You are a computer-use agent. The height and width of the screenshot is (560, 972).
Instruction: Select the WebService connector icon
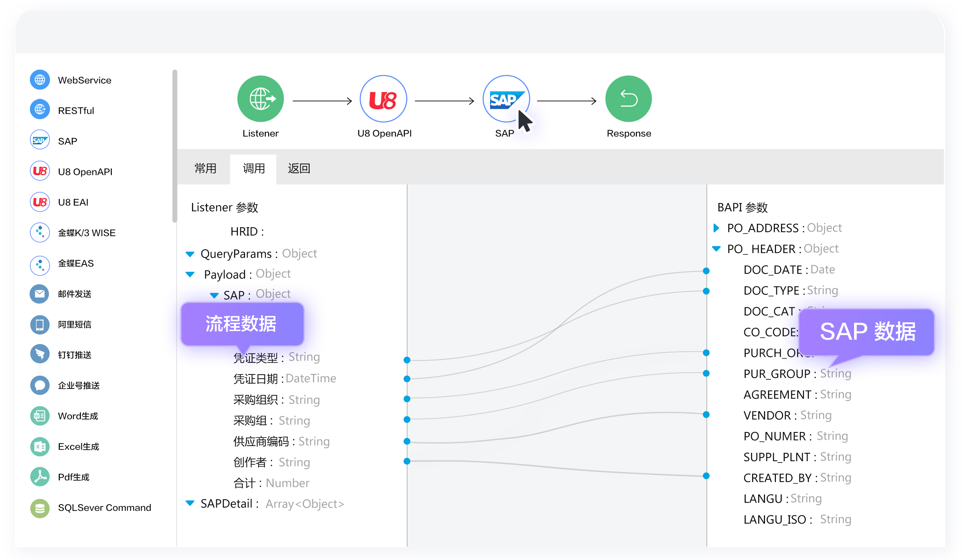click(x=40, y=80)
